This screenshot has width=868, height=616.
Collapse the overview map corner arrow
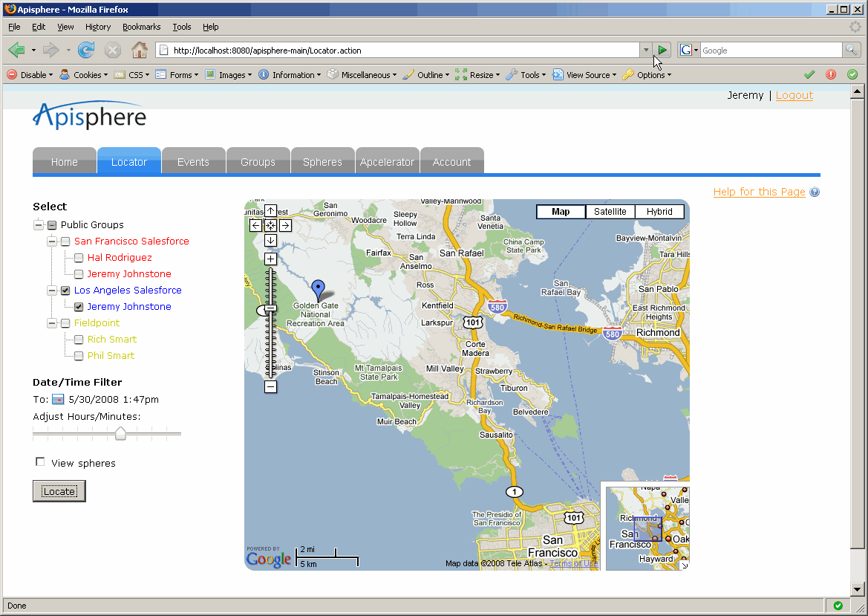[685, 565]
